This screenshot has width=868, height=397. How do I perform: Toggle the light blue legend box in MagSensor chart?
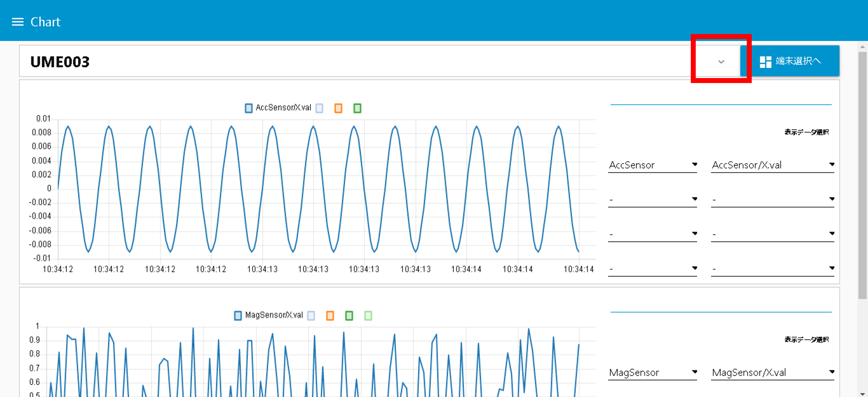tap(311, 316)
